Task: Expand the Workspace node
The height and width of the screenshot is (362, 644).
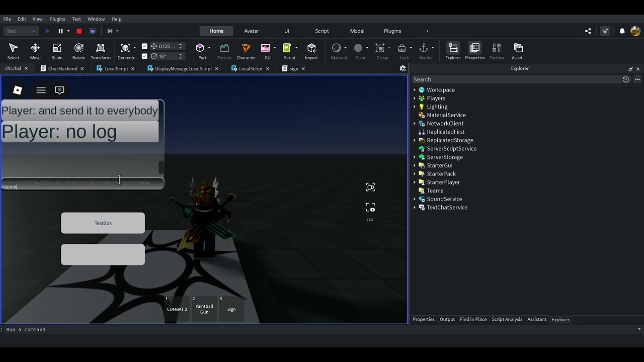Action: (x=415, y=90)
